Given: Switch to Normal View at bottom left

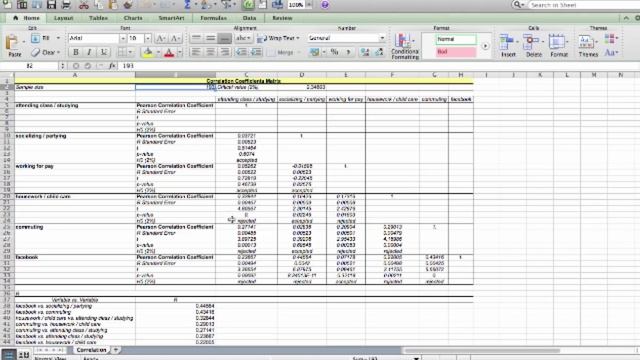Looking at the screenshot, I should (9, 355).
